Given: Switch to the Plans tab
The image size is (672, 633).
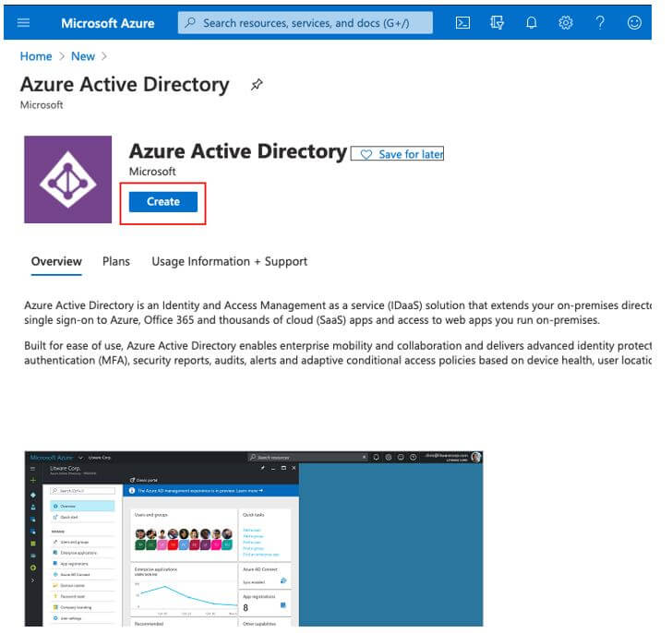Looking at the screenshot, I should (116, 262).
